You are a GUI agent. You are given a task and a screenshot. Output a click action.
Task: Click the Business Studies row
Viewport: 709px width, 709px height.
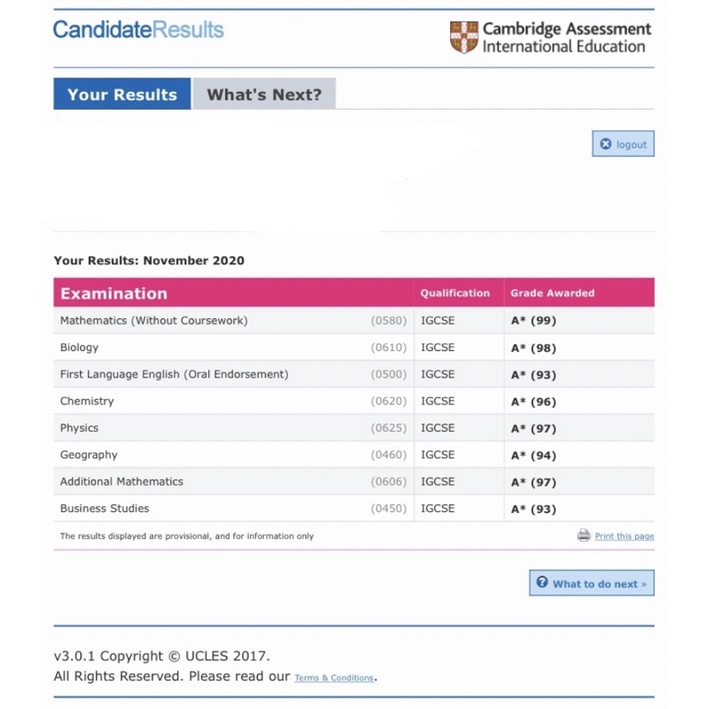pos(105,508)
